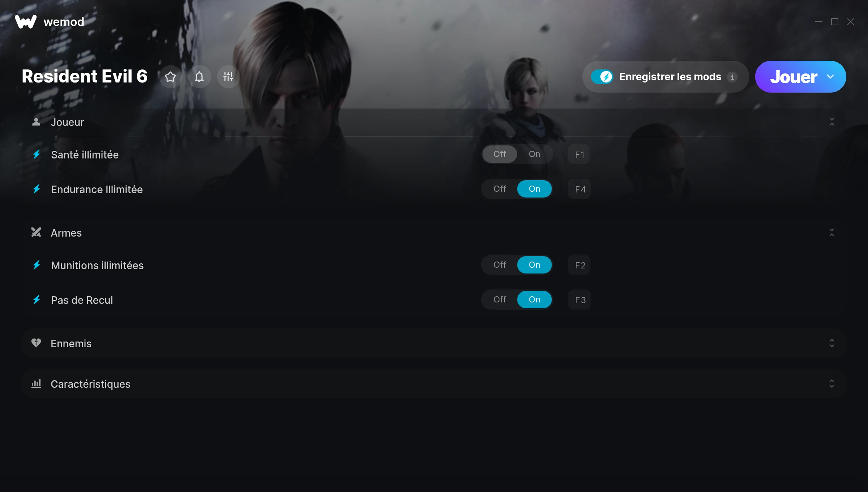Viewport: 868px width, 492px height.
Task: Open the Jouer dropdown arrow
Action: (830, 77)
